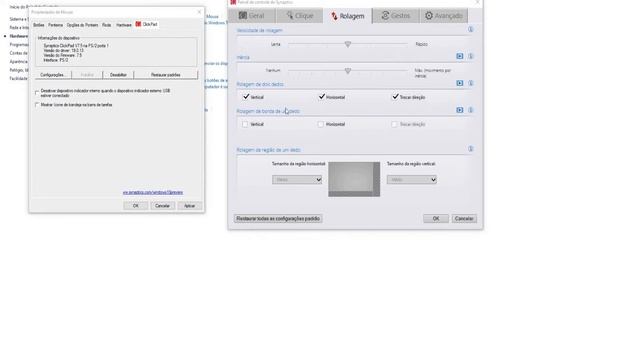Click the Desabilitar button

point(118,75)
